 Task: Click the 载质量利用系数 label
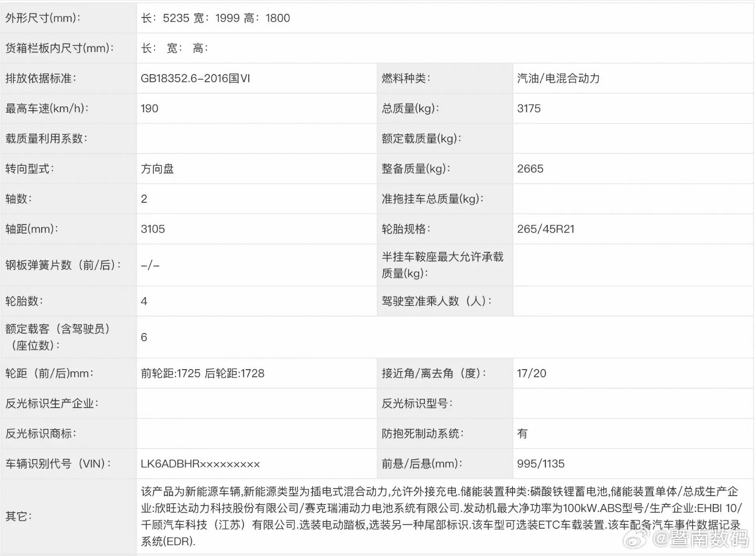pos(46,138)
